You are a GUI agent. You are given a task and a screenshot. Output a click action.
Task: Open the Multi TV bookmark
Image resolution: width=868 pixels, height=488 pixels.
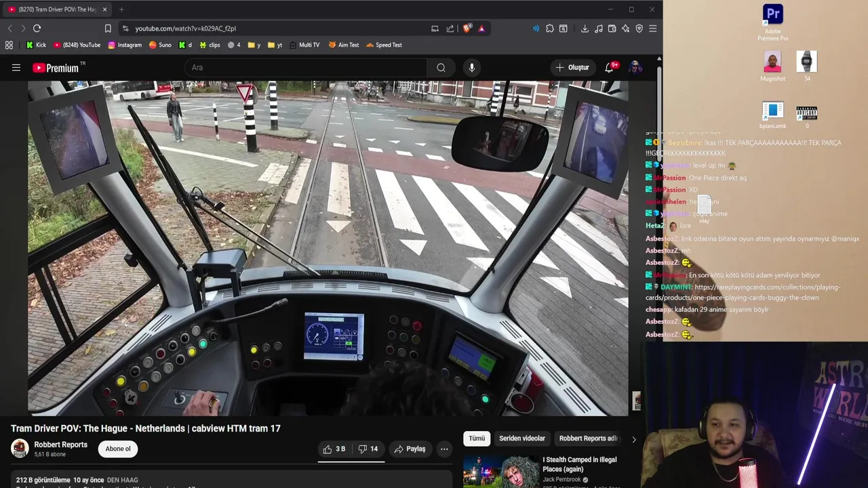pos(304,45)
